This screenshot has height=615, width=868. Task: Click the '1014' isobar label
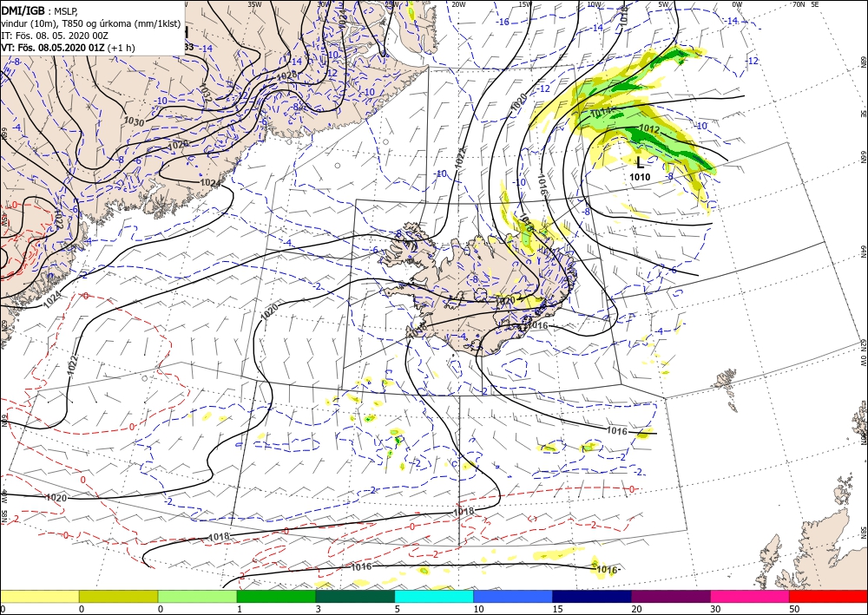(x=601, y=113)
